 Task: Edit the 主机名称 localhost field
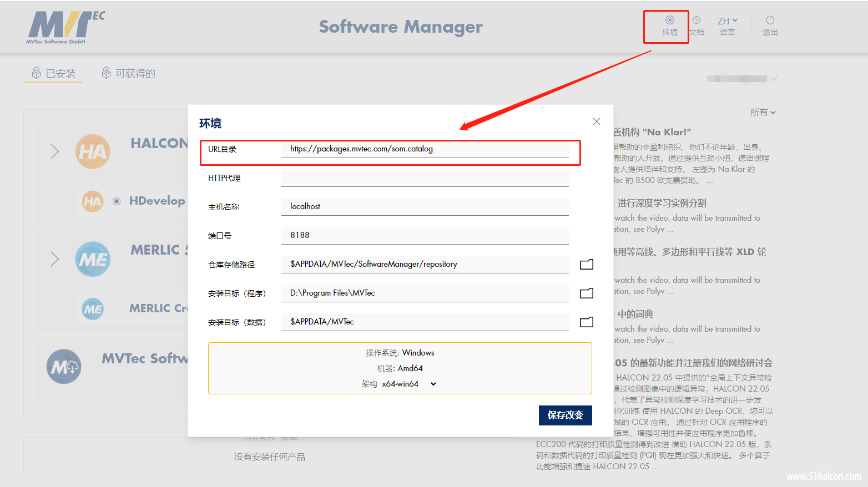425,206
